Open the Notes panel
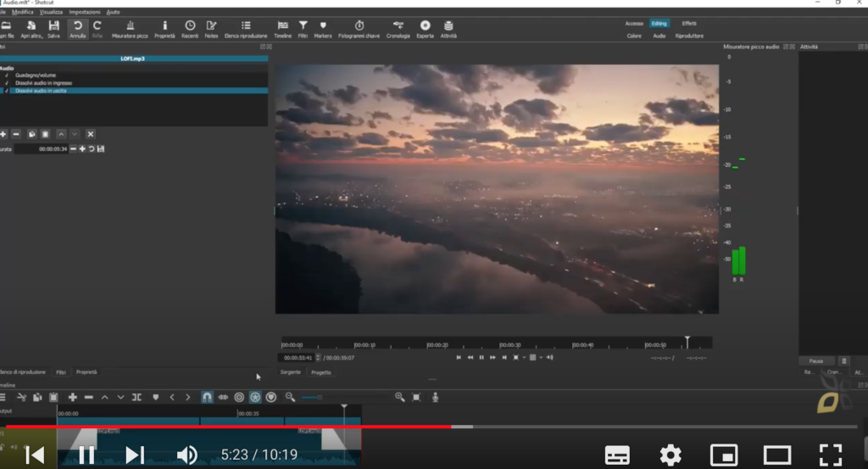This screenshot has width=868, height=469. pyautogui.click(x=211, y=30)
